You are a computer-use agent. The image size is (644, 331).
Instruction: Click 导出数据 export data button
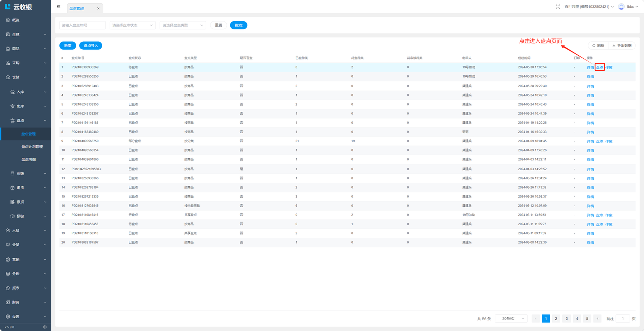[622, 46]
